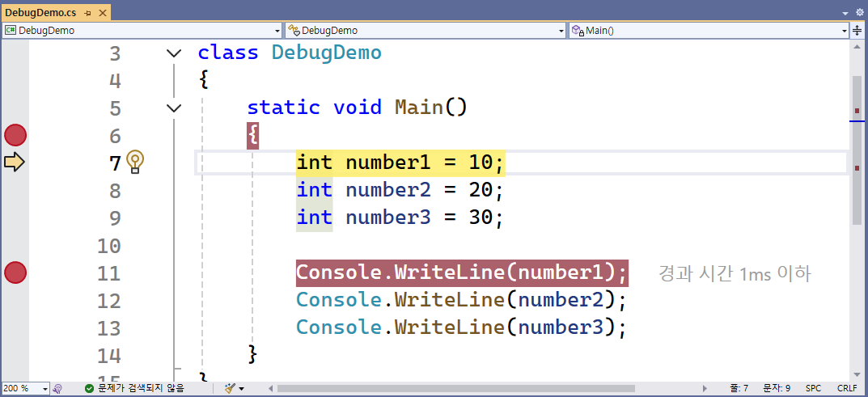The width and height of the screenshot is (868, 397).
Task: Open the editor settings gear icon
Action: [858, 13]
